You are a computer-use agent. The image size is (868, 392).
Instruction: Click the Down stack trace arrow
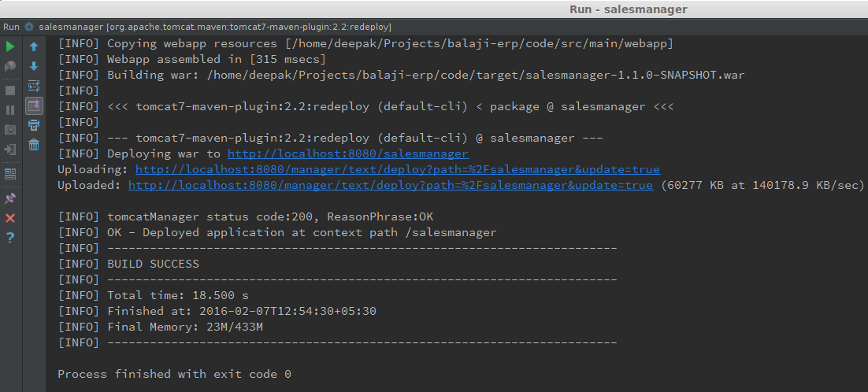click(34, 66)
